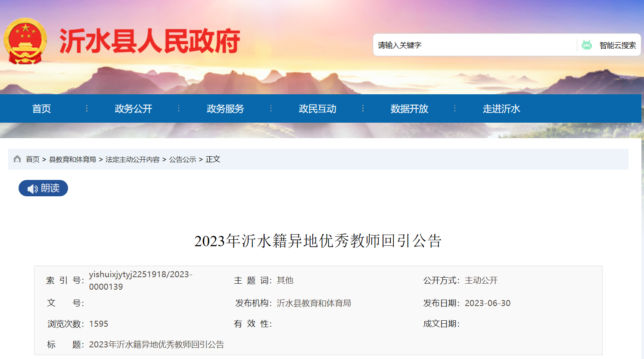The image size is (644, 359).
Task: Click the 标题 row's value text
Action: point(157,344)
